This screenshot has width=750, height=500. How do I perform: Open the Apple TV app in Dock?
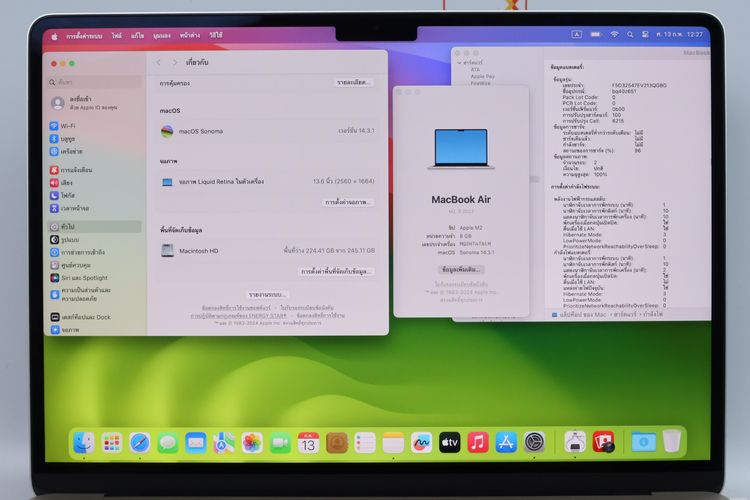tap(450, 443)
